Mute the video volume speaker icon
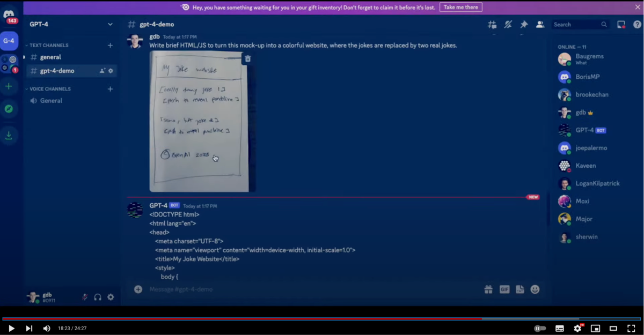644x335 pixels. tap(47, 329)
